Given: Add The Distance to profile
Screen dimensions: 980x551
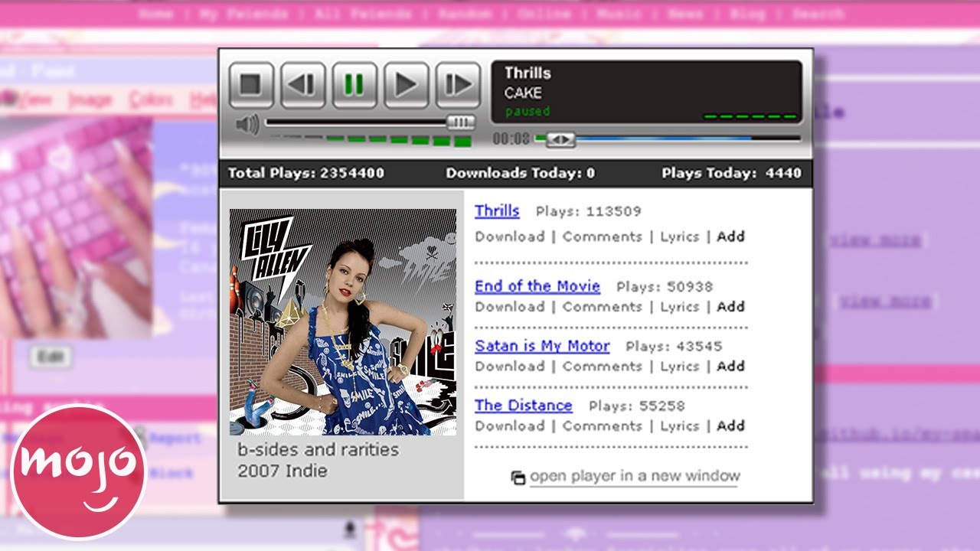Looking at the screenshot, I should (731, 426).
